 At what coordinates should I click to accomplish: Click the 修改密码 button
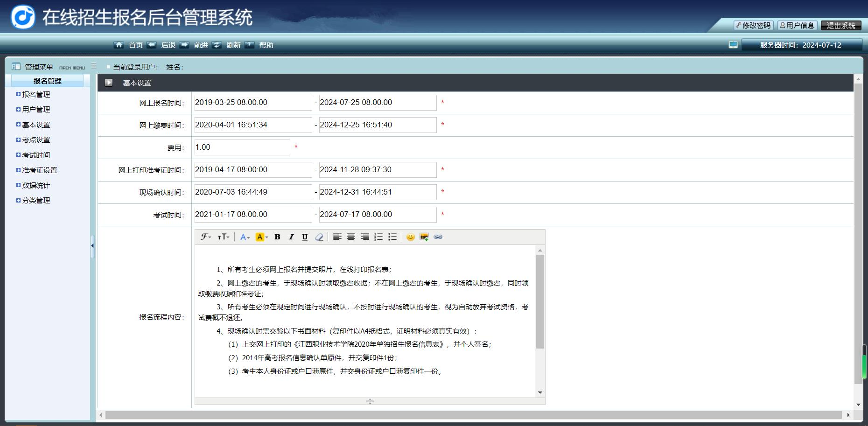click(753, 26)
